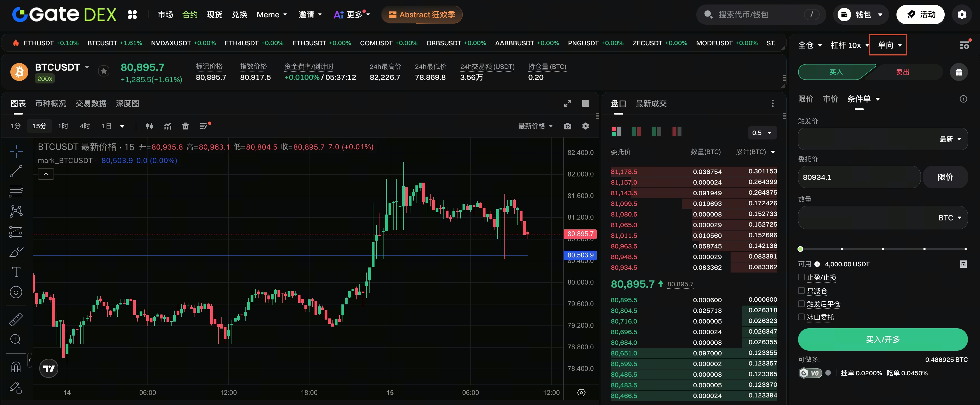Select the trend line drawing tool

(16, 171)
